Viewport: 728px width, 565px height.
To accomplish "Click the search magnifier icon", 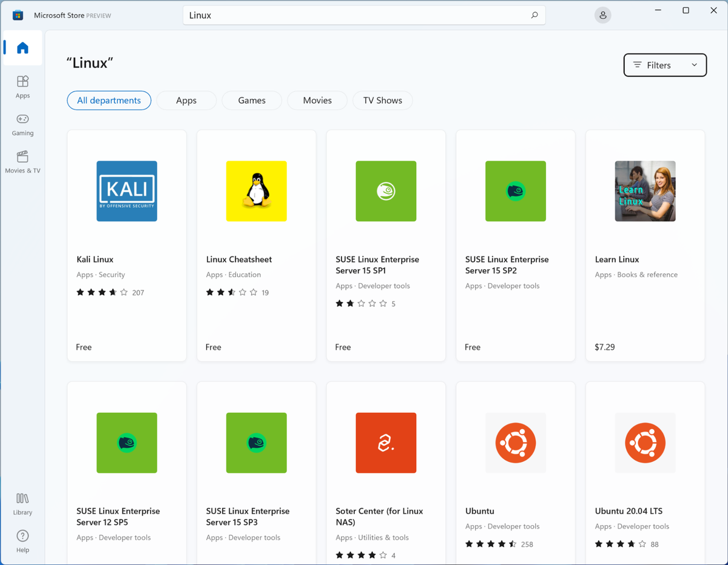I will 533,15.
